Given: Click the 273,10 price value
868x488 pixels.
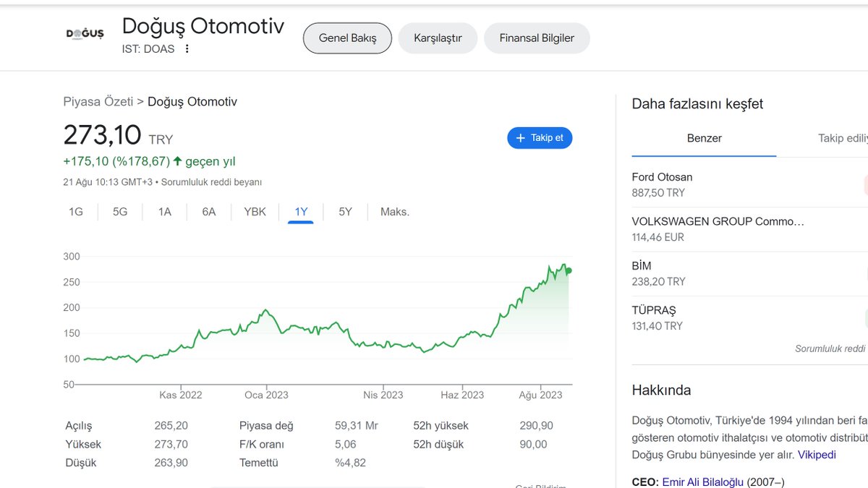Looking at the screenshot, I should (x=102, y=135).
